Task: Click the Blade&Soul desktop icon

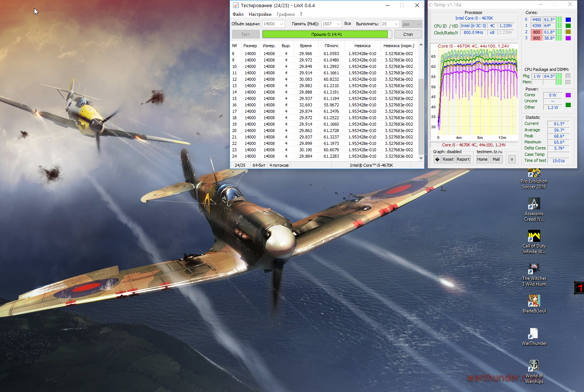Action: [534, 304]
